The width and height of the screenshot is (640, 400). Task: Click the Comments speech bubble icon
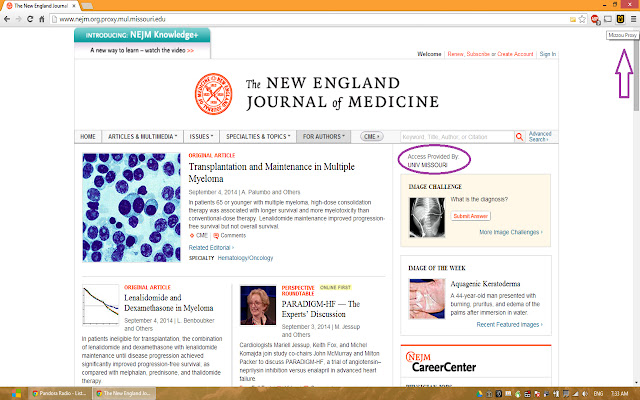click(216, 236)
